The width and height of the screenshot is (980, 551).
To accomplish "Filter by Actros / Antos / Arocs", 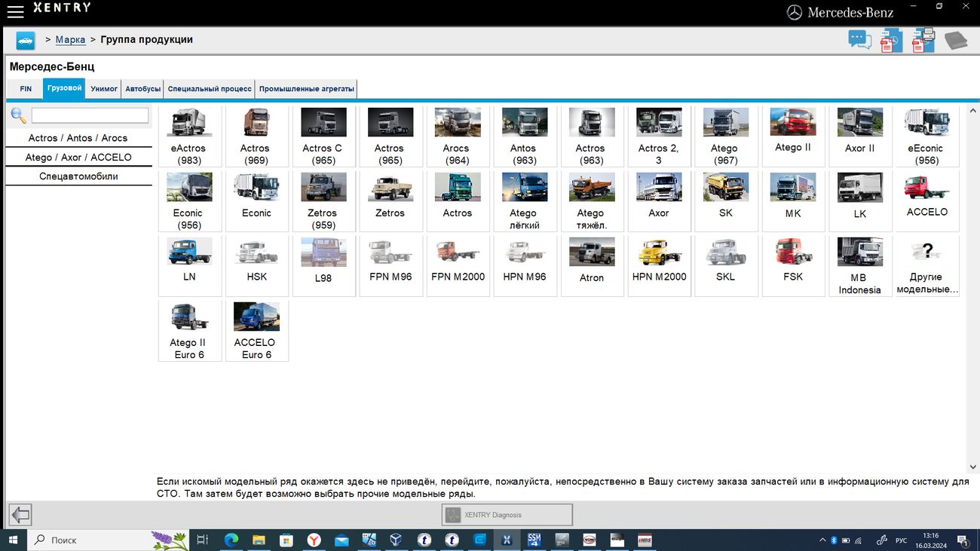I will (x=78, y=138).
